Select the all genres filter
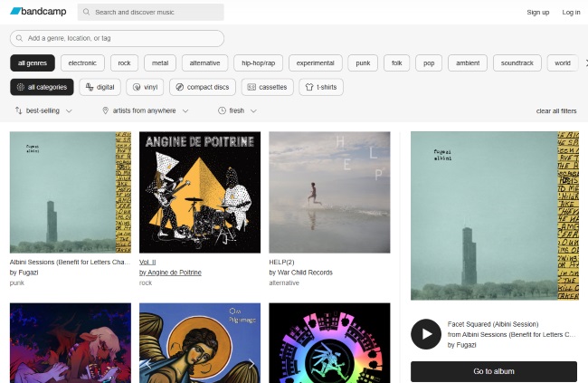The height and width of the screenshot is (383, 588). coord(33,63)
